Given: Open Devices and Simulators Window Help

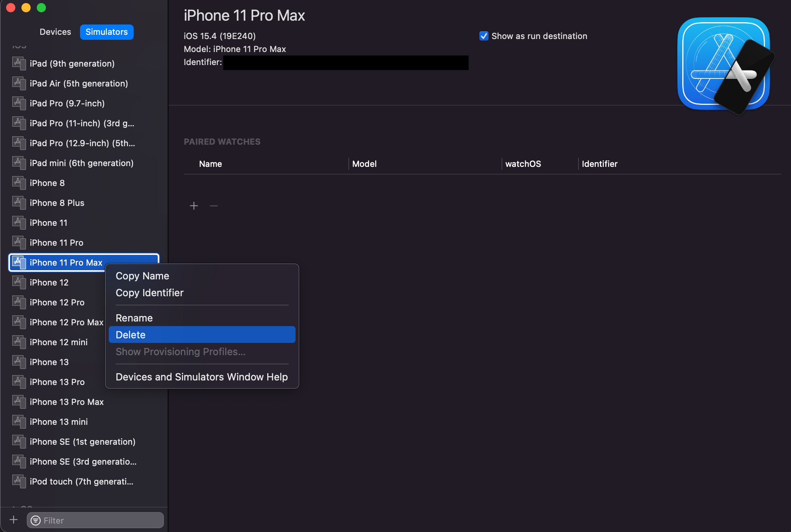Looking at the screenshot, I should 202,377.
